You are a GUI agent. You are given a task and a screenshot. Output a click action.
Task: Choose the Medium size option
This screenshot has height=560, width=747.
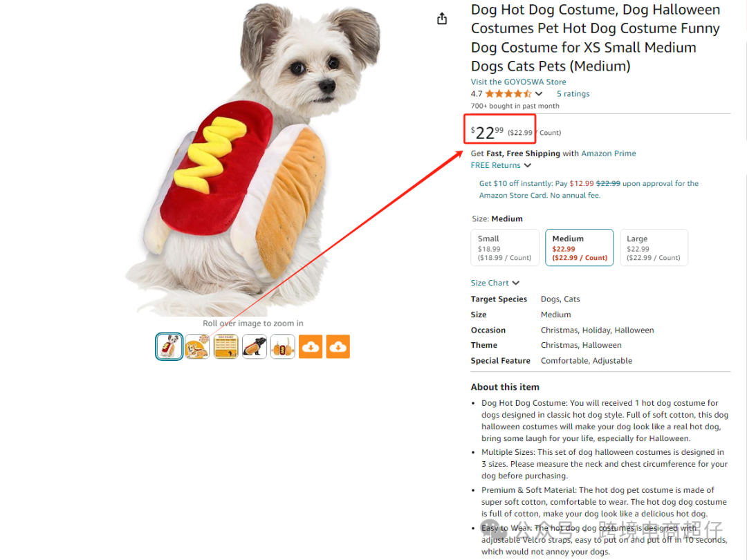click(x=580, y=248)
